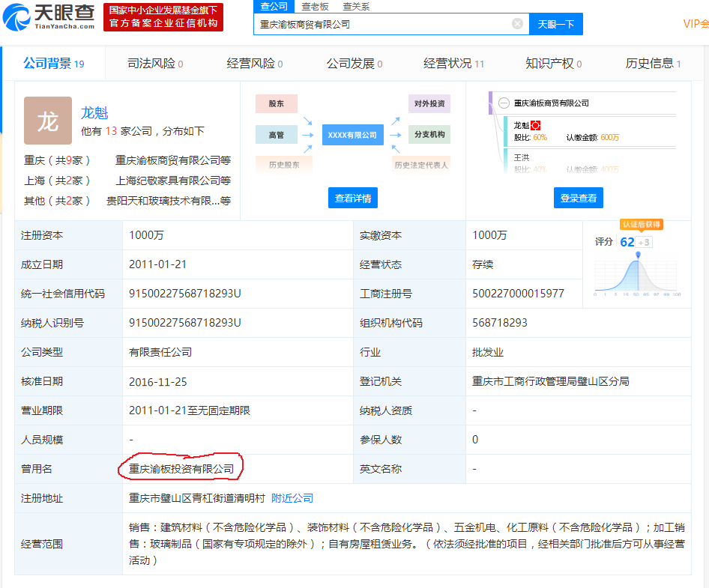
Task: Click the 认缴金额 600万 value
Action: pos(610,137)
